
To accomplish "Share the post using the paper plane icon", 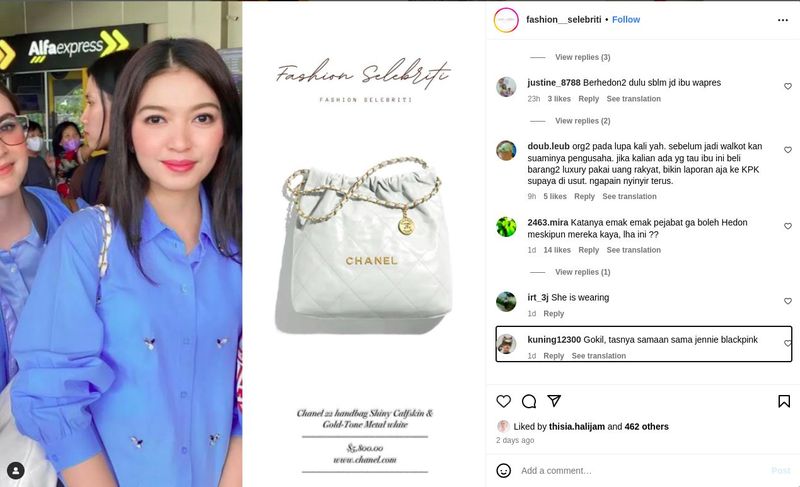I will (x=554, y=401).
